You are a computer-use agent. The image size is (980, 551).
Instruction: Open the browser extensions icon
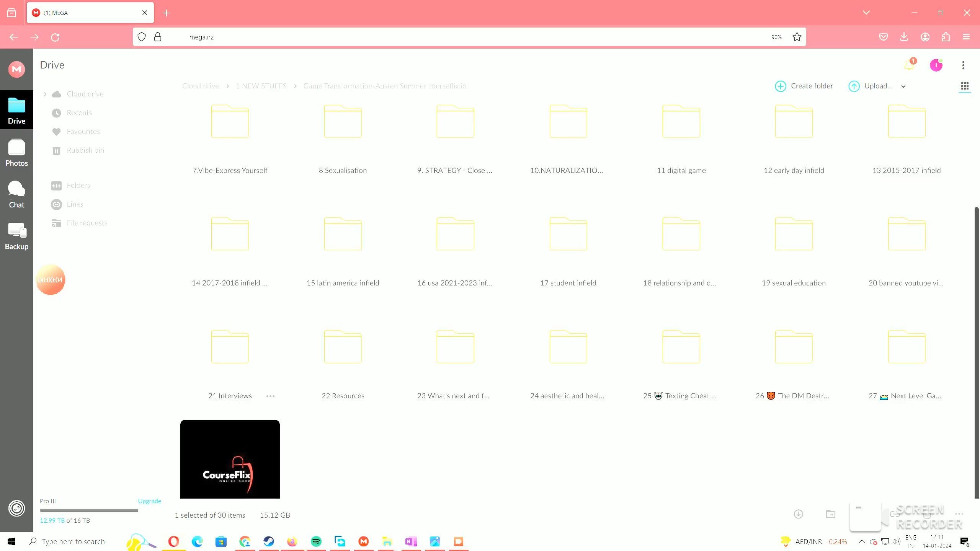point(946,37)
